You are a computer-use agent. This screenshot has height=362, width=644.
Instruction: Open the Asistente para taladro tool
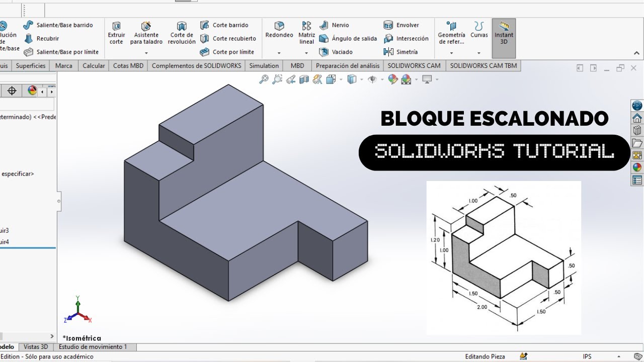(x=146, y=34)
